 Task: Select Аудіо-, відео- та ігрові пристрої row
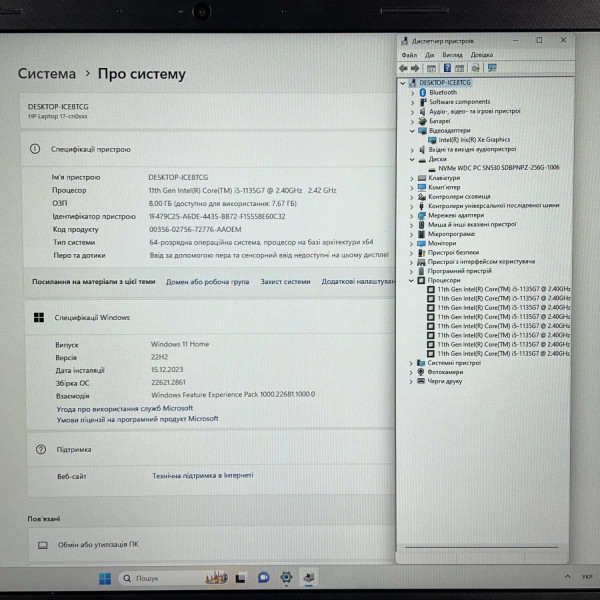click(474, 111)
